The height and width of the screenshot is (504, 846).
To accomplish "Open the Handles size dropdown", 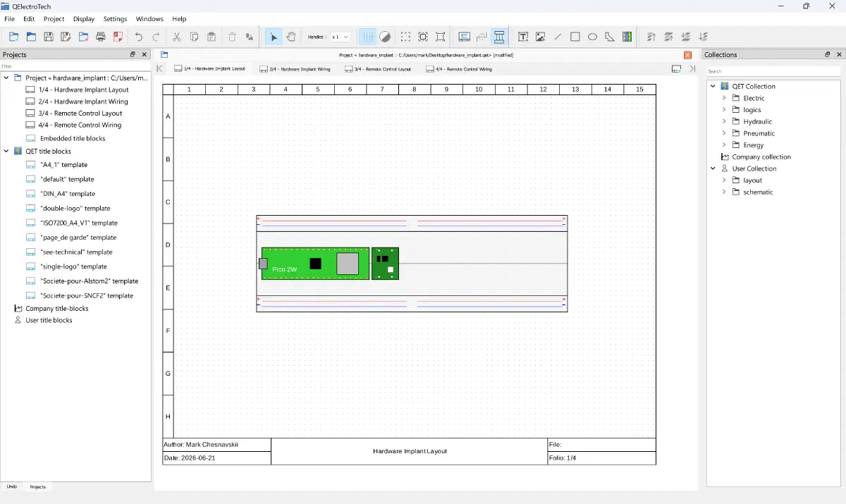I will [x=341, y=37].
